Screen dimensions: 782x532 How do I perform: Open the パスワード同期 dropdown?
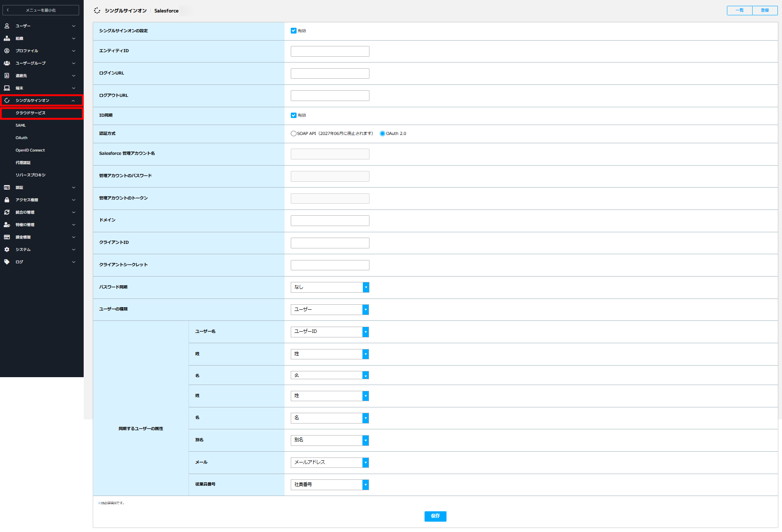tap(330, 287)
